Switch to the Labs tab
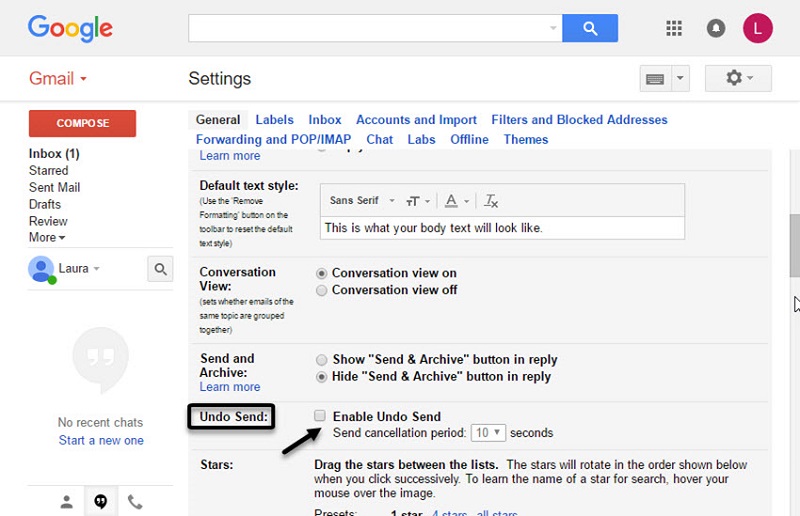The height and width of the screenshot is (516, 800). [x=421, y=140]
